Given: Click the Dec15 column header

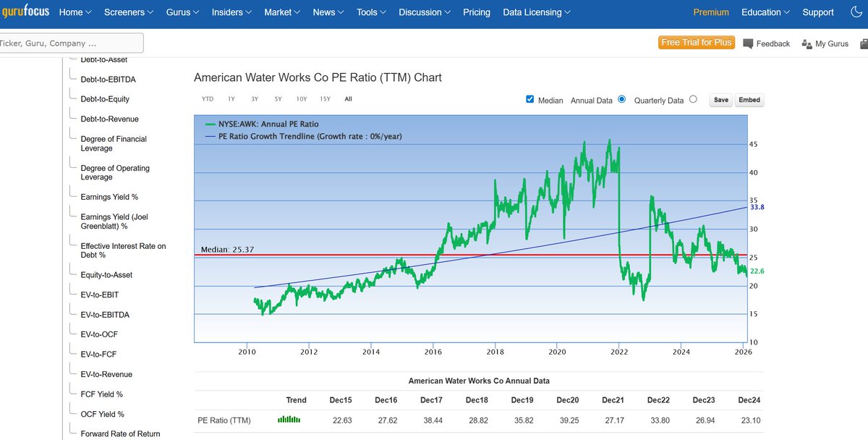Looking at the screenshot, I should [341, 399].
